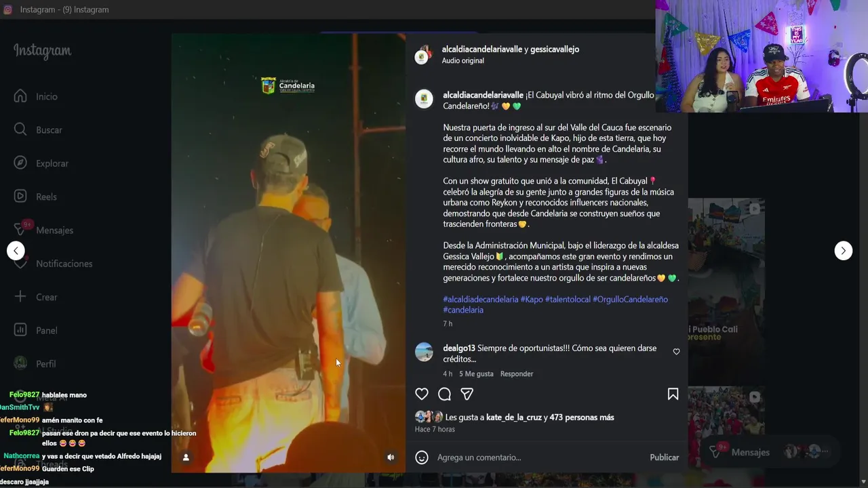The image size is (868, 488).
Task: Open Explorar compass icon
Action: tap(20, 163)
